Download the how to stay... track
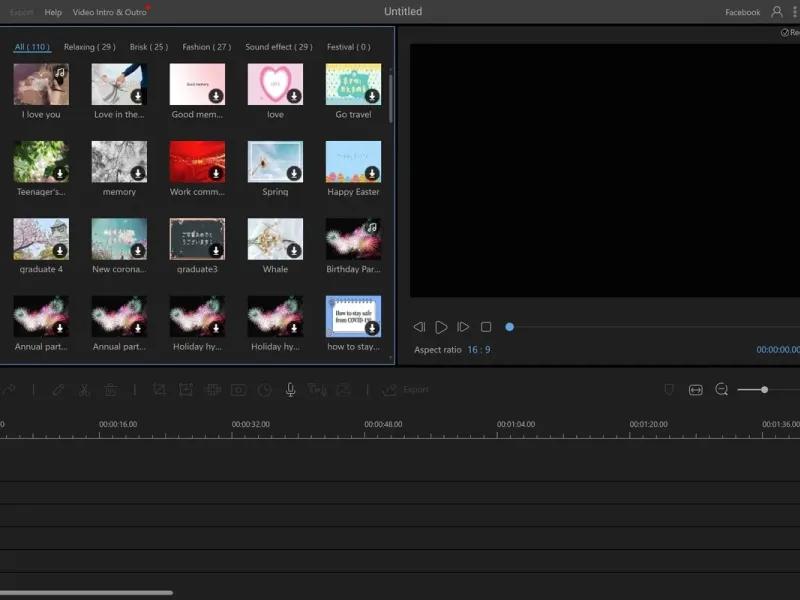The image size is (800, 600). coord(372,328)
